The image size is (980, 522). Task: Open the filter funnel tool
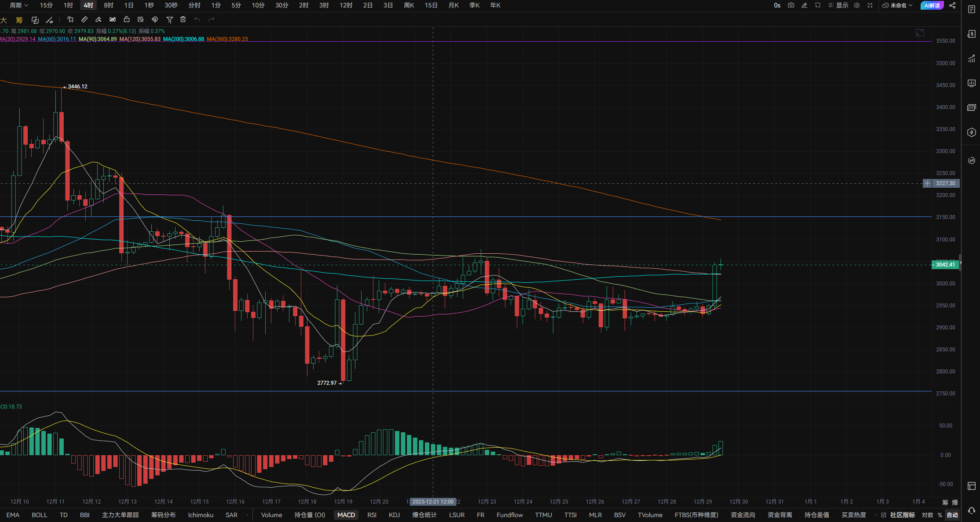coord(169,19)
